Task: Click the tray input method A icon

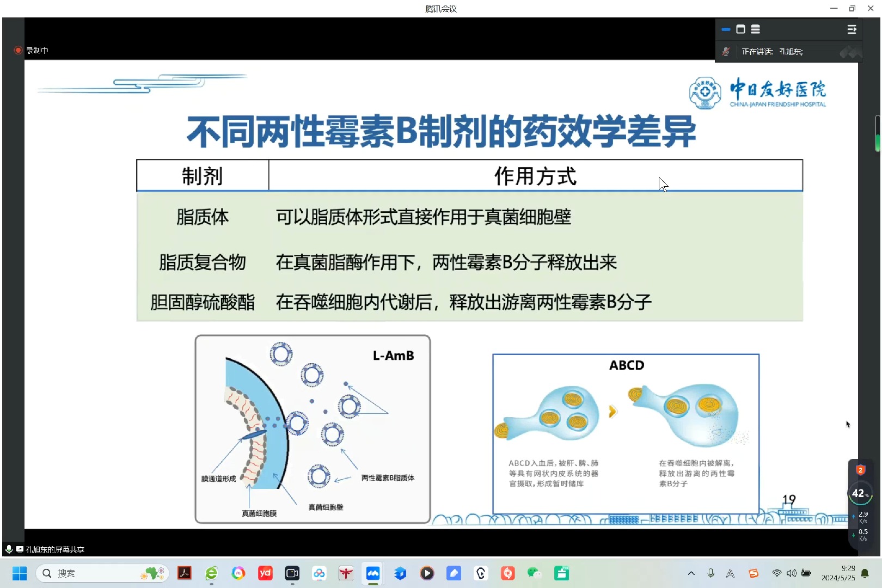Action: coord(731,573)
